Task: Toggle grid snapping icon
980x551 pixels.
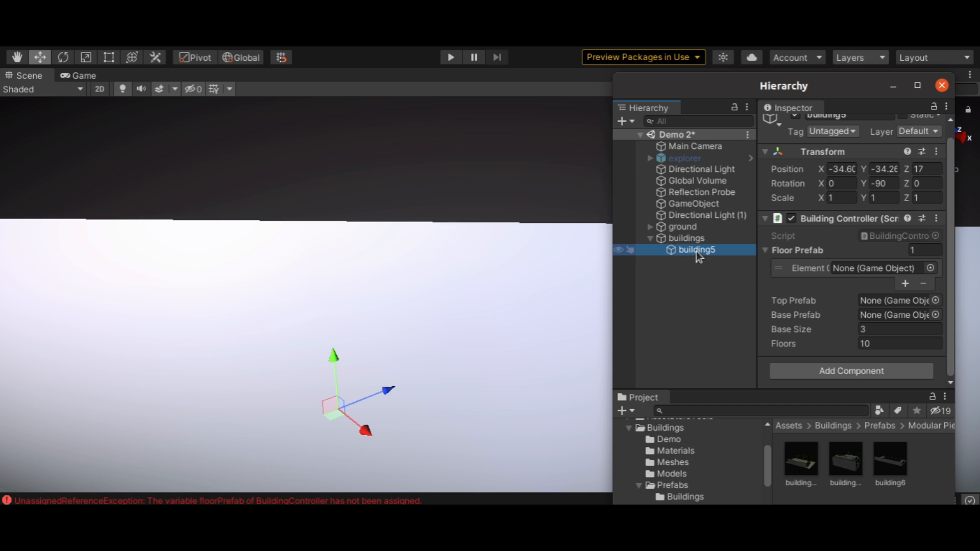Action: tap(281, 57)
